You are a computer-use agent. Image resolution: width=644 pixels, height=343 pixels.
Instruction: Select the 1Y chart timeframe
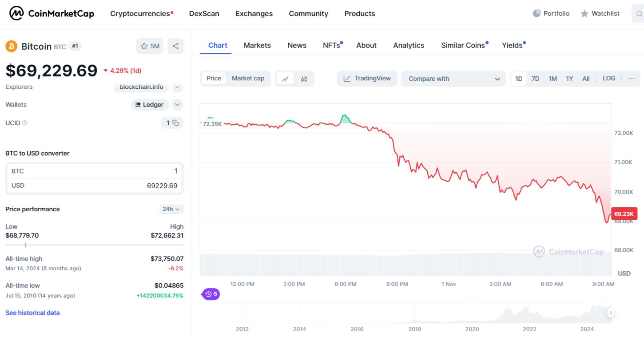click(569, 78)
